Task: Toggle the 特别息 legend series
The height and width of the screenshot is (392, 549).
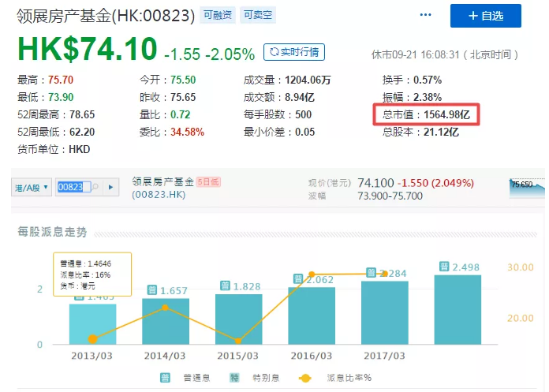Action: point(255,378)
